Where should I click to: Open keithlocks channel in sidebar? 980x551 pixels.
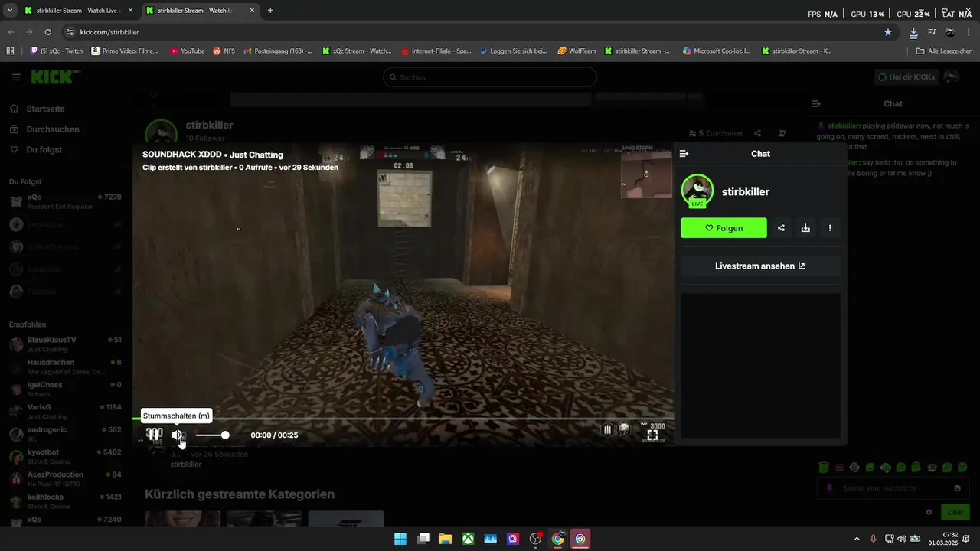click(x=65, y=501)
